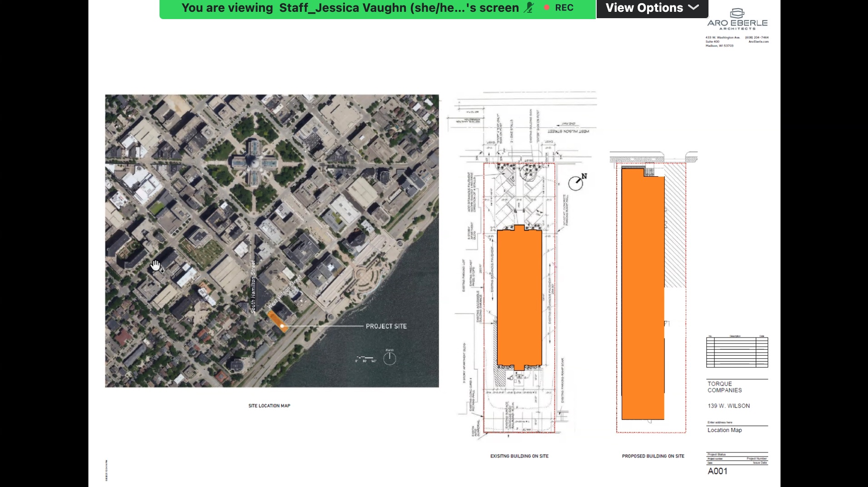Click the North compass circle on aerial map
Screen dimensions: 868x487
(x=389, y=358)
